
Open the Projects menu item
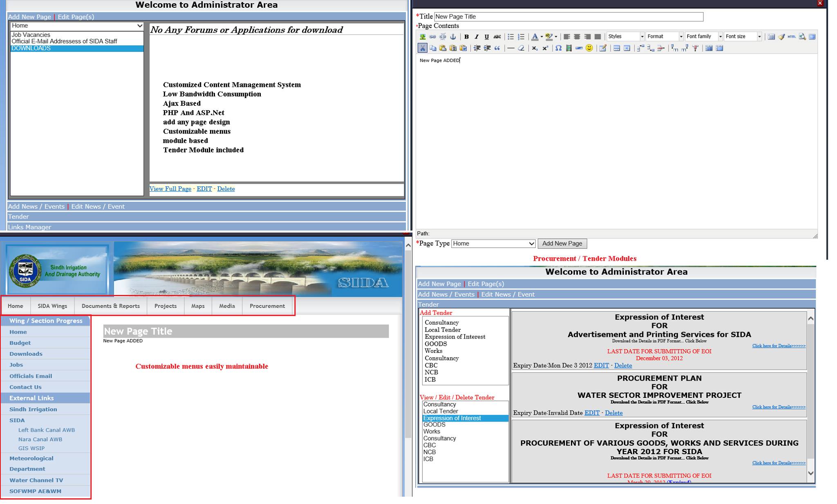[166, 306]
